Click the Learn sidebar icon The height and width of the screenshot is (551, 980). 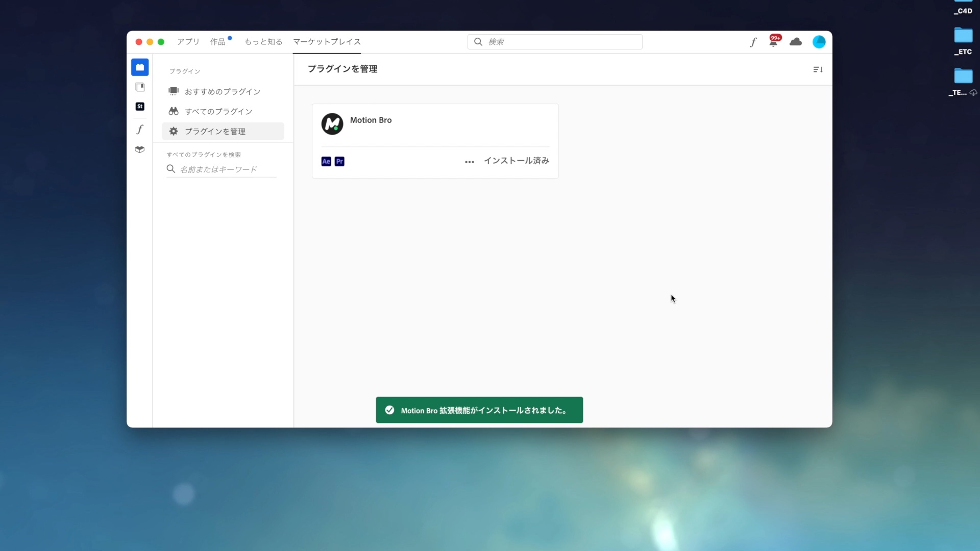[140, 149]
